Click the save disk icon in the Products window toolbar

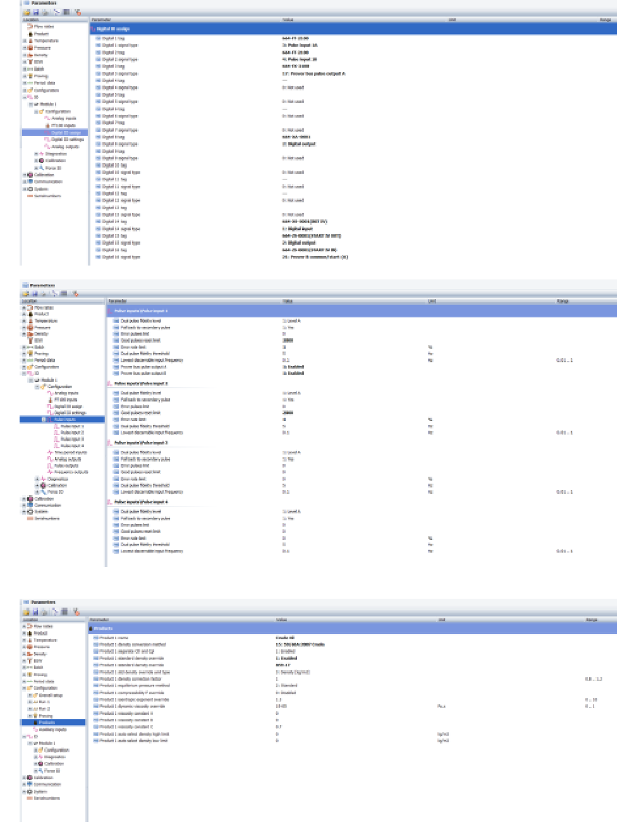point(36,612)
